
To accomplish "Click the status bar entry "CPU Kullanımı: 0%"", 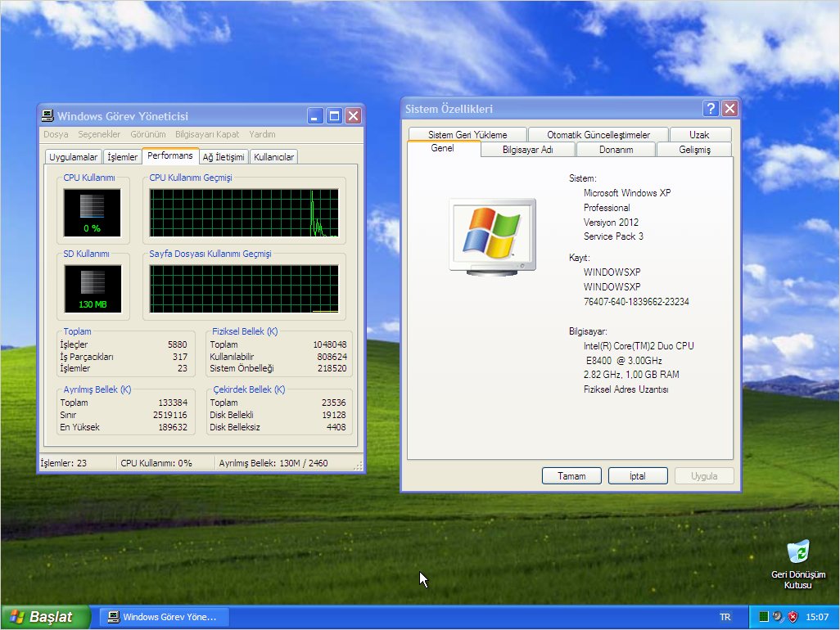I will pos(156,463).
